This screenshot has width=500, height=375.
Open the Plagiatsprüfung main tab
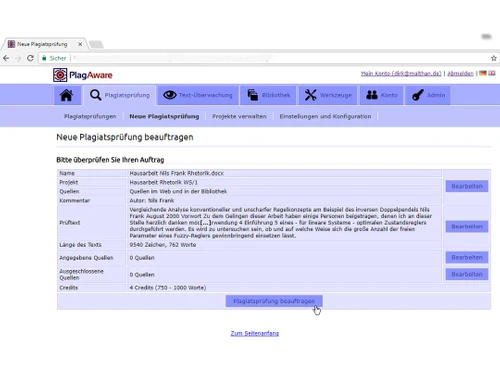(x=119, y=95)
